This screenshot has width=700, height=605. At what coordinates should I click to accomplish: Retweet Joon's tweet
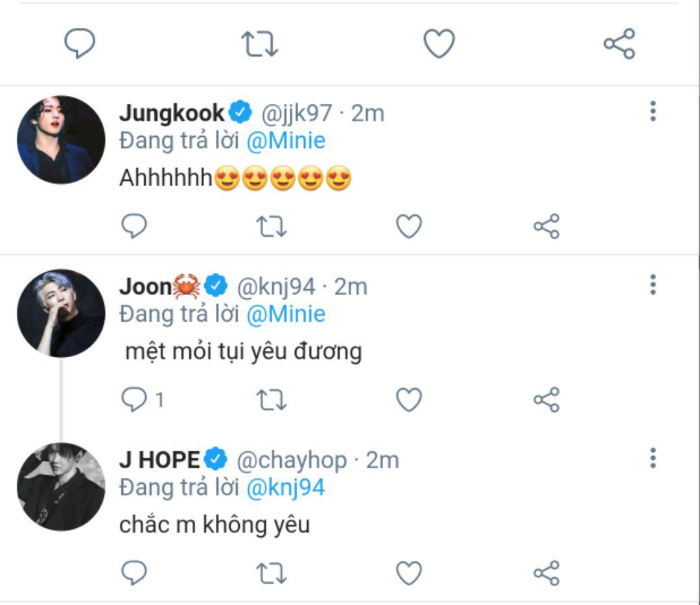[272, 400]
